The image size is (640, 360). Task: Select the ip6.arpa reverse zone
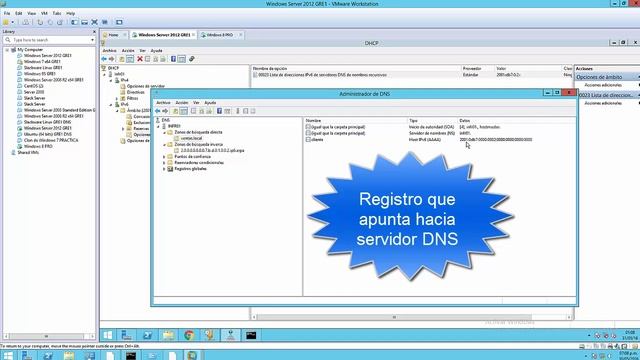(x=212, y=151)
